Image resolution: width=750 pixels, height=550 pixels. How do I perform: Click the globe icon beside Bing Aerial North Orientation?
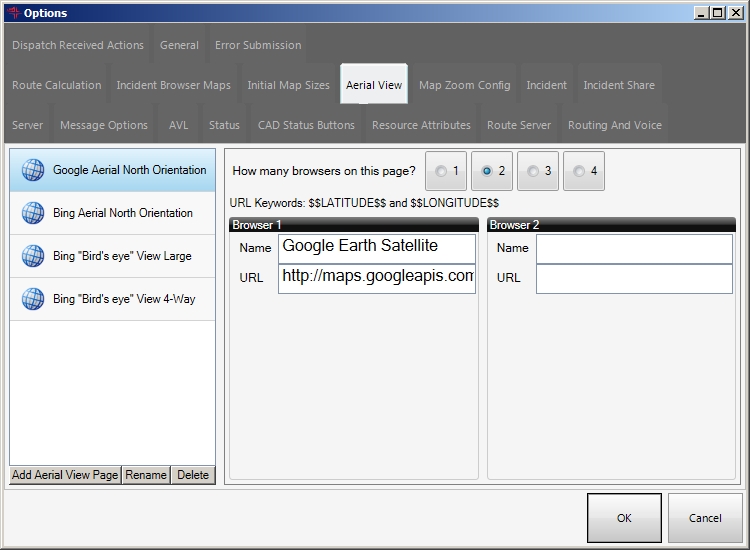[x=33, y=213]
